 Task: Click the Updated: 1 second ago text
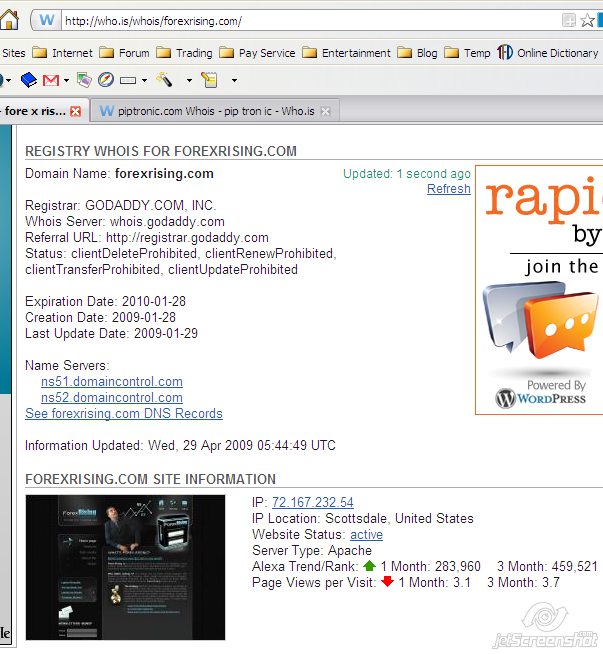(x=407, y=174)
